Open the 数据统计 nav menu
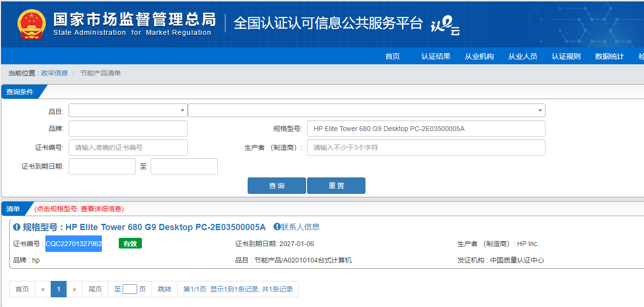 610,56
